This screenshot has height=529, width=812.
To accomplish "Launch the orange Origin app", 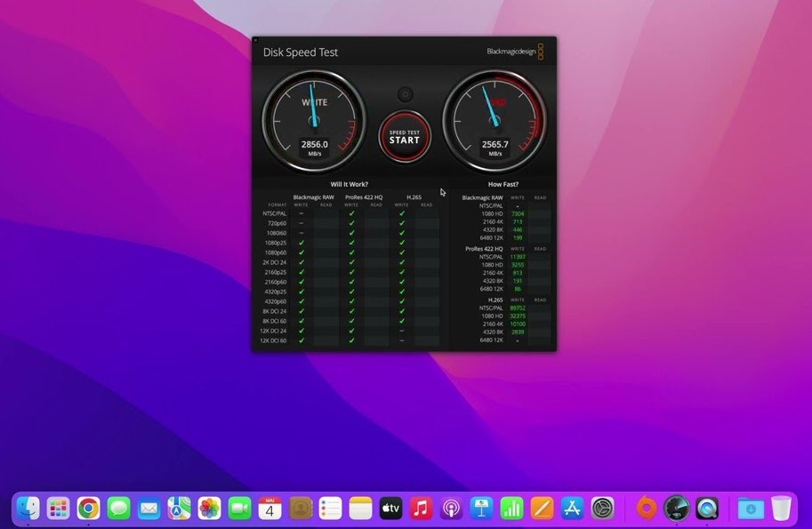I will pos(647,509).
